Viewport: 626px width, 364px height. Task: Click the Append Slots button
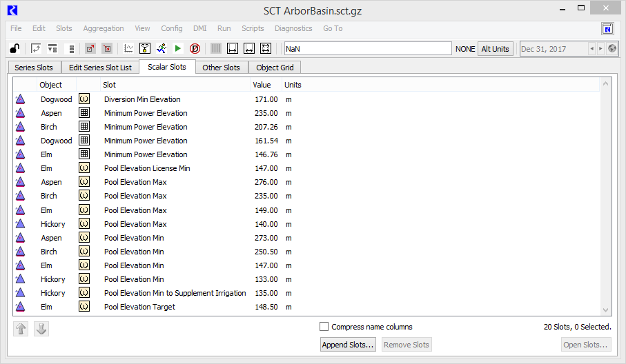coord(348,345)
